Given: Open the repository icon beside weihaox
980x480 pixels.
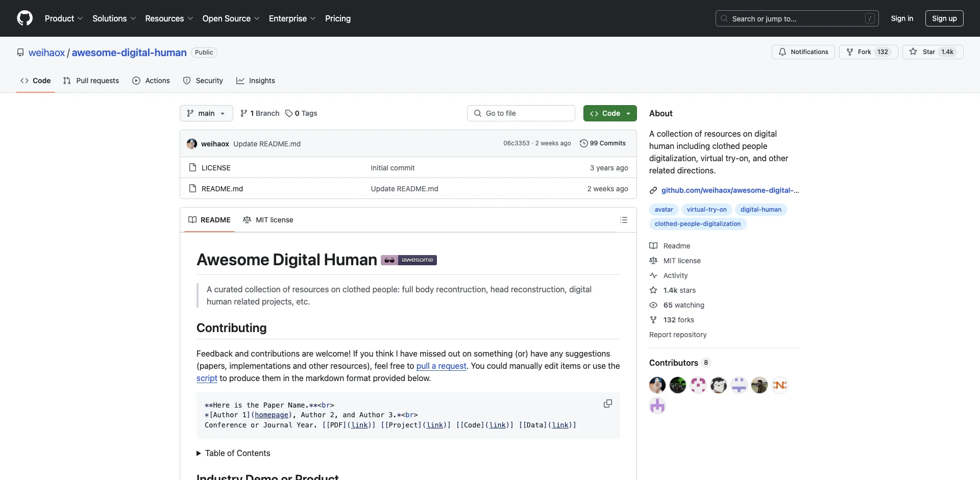Looking at the screenshot, I should tap(20, 53).
